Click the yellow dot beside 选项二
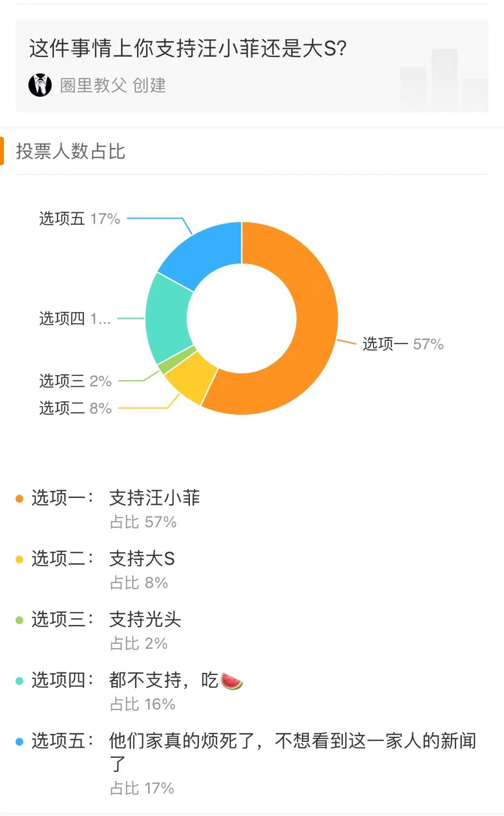 tap(19, 559)
